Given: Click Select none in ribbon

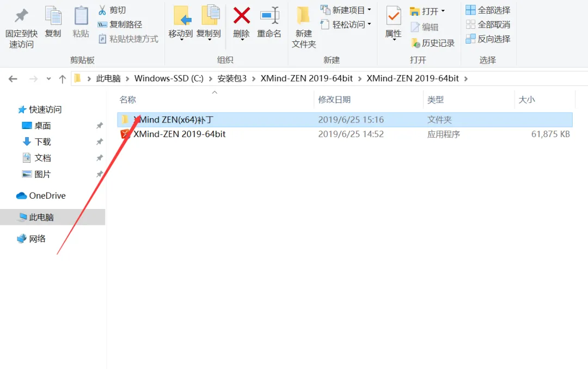Looking at the screenshot, I should tap(488, 24).
